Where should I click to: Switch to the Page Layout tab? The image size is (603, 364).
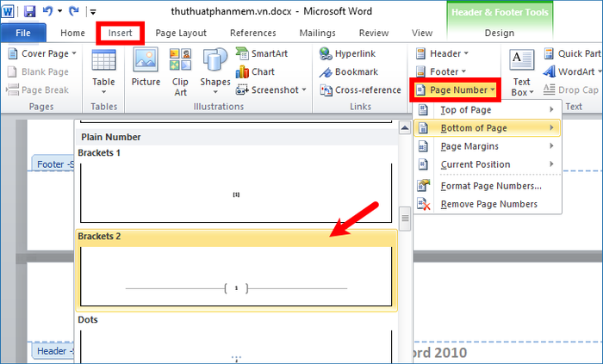pyautogui.click(x=181, y=33)
